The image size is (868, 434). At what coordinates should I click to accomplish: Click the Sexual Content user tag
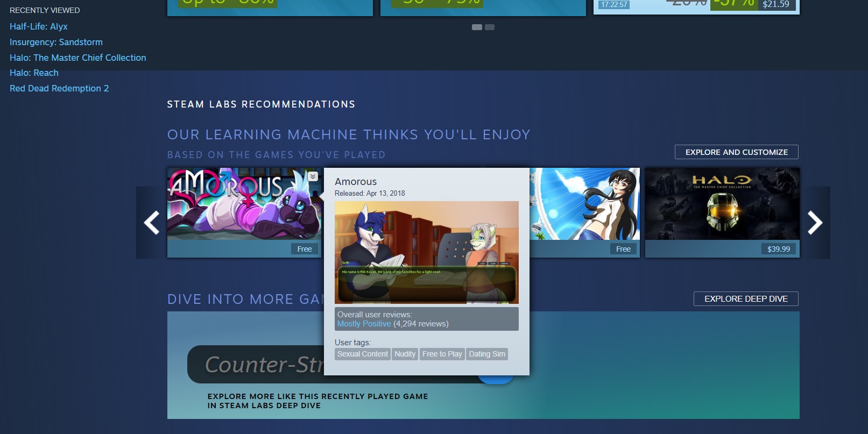click(363, 354)
